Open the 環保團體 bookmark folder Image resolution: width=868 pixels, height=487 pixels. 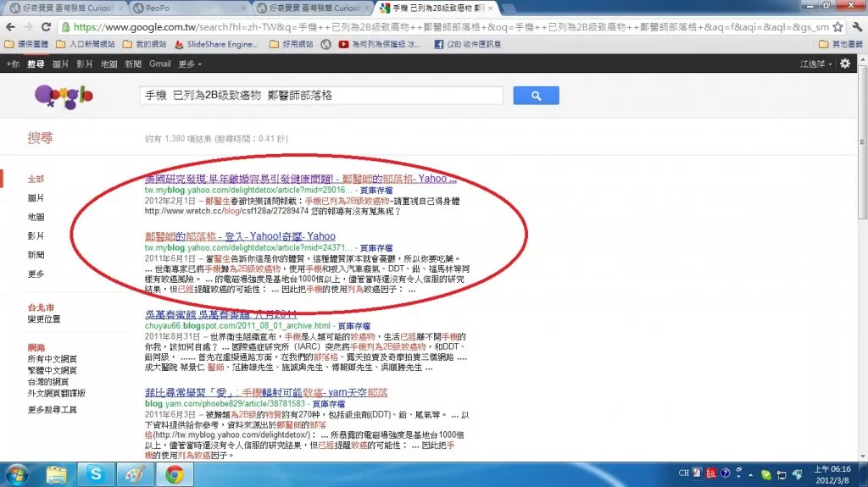coord(26,44)
